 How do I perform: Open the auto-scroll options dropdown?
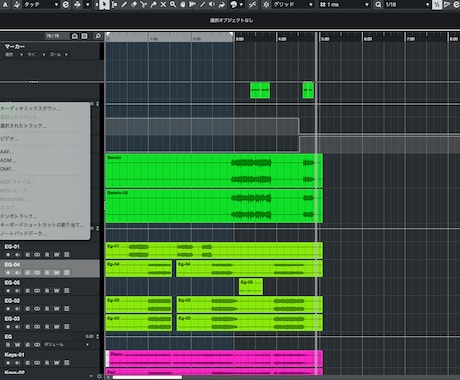(x=88, y=5)
